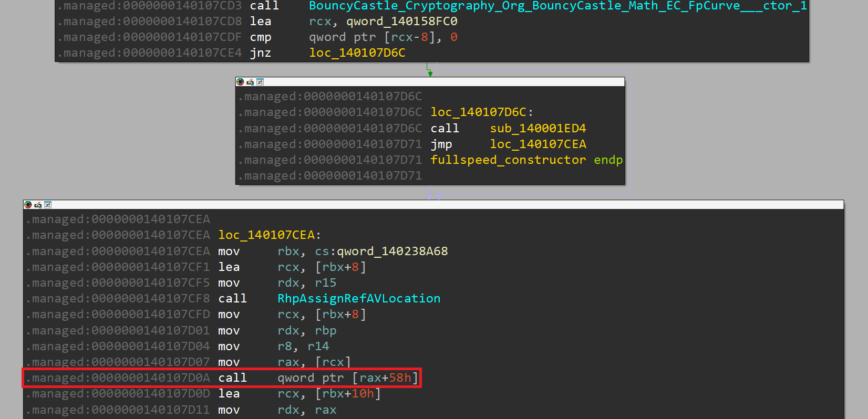Viewport: 868px width, 419px height.
Task: Select operand cs:qword_140238A68
Action: 381,252
